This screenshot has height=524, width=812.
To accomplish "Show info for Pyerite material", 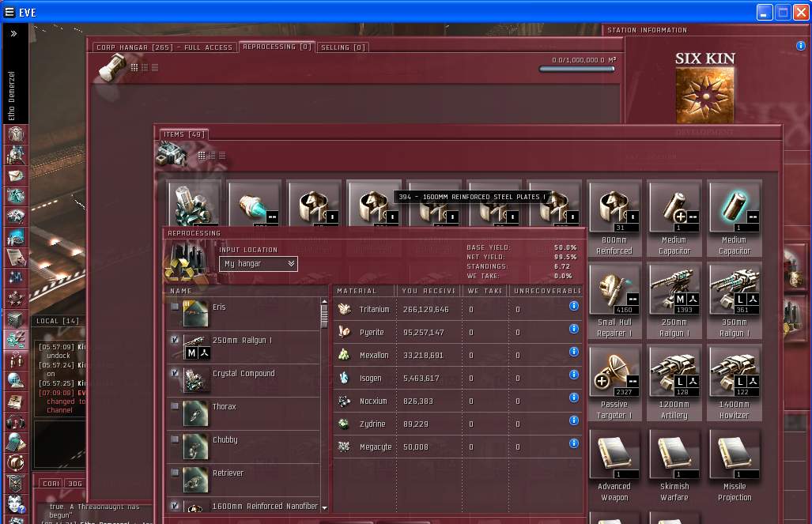I will click(x=574, y=329).
